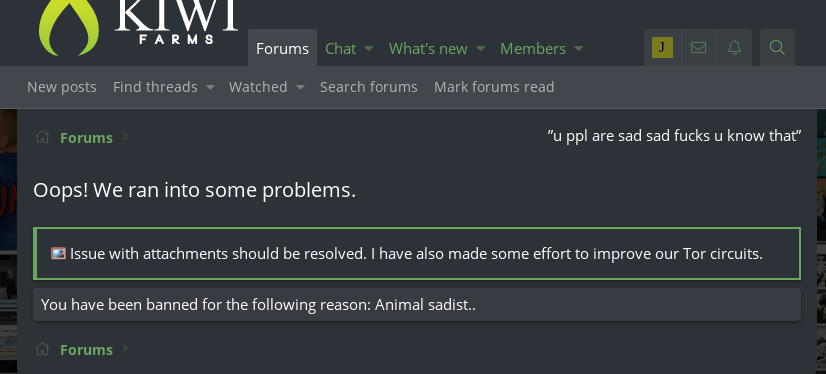This screenshot has width=826, height=374.
Task: Open the alerts bell icon
Action: (734, 48)
